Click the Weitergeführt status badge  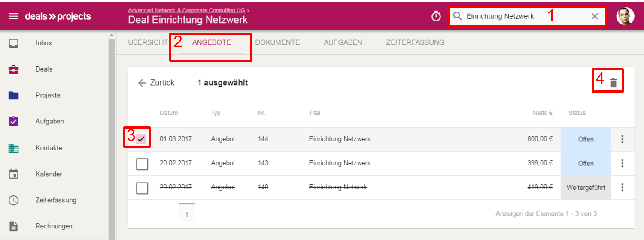[x=586, y=187]
